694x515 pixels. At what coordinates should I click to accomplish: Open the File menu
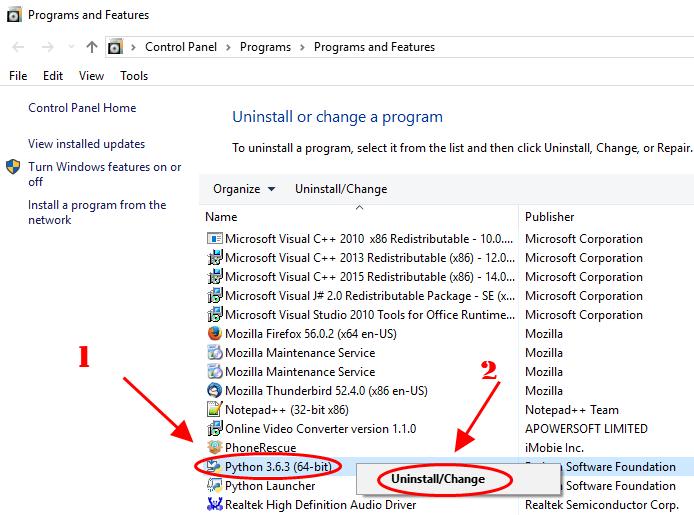click(x=18, y=76)
